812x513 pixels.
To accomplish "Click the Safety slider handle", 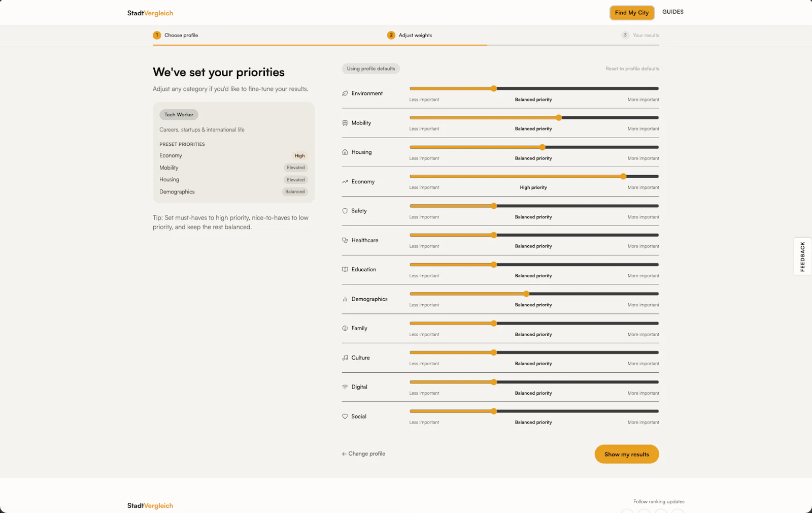I will coord(494,206).
